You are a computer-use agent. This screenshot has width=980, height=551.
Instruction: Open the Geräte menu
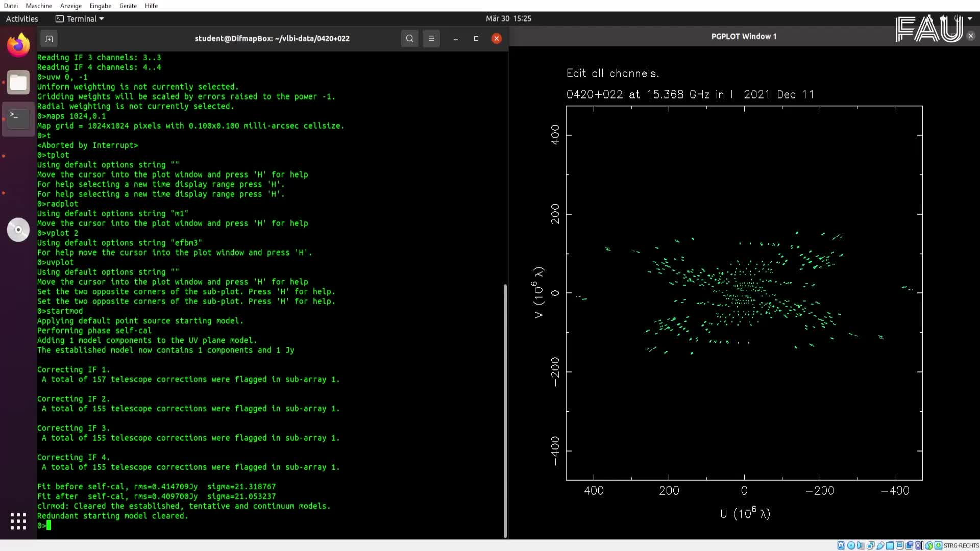point(128,6)
